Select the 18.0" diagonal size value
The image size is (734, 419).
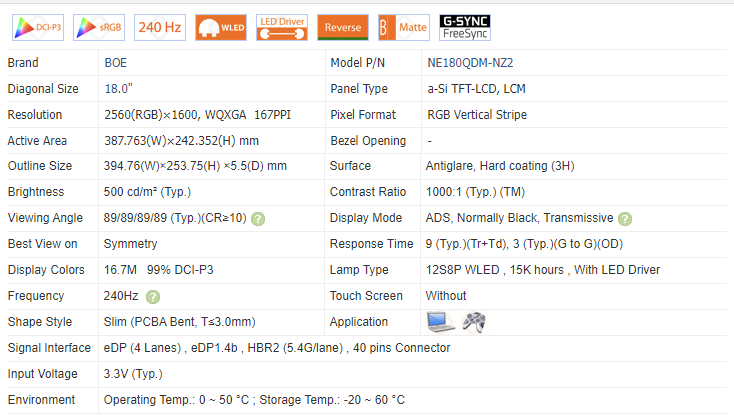(x=118, y=89)
